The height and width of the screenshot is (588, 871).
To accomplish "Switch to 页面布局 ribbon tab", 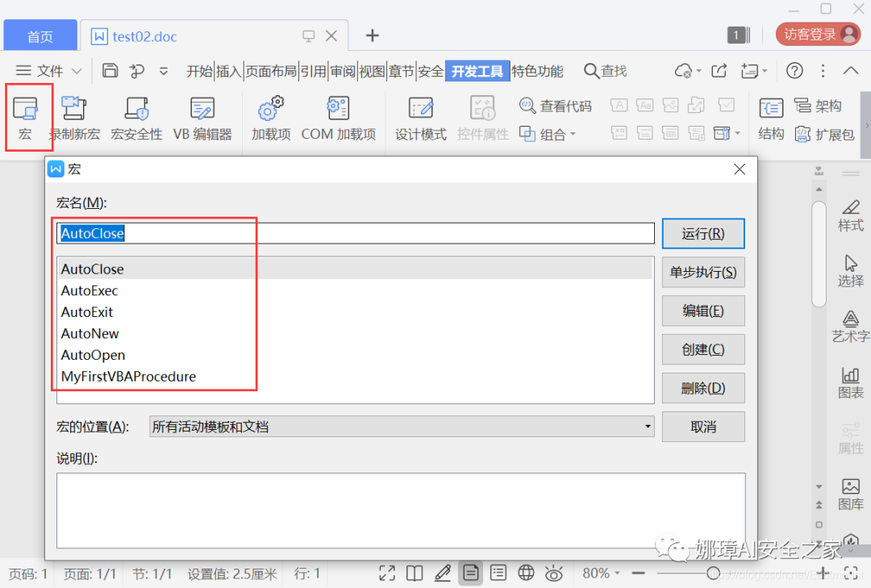I will (271, 71).
